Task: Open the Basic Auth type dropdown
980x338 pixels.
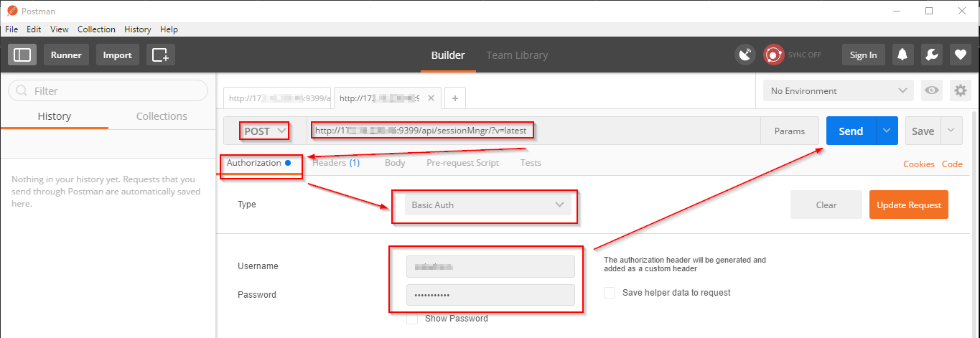Action: 488,205
